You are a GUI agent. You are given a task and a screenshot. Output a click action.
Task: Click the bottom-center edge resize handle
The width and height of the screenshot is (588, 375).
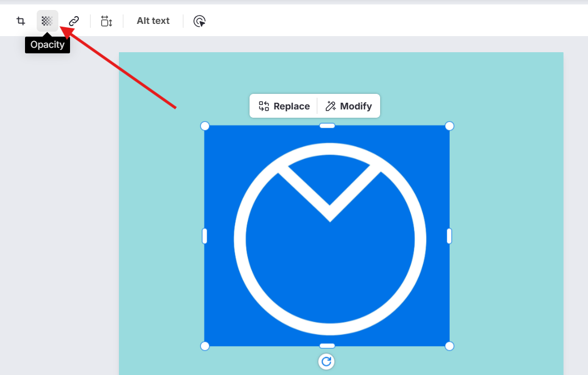327,346
